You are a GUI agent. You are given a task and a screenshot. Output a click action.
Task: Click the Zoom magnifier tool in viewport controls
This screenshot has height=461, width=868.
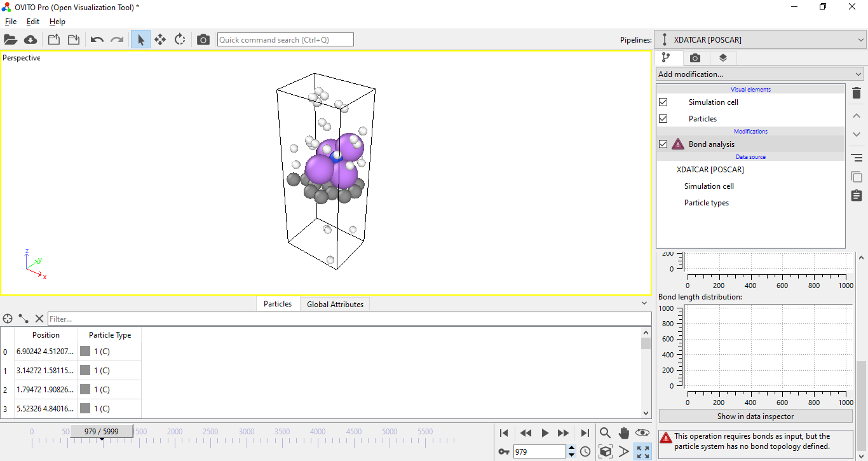pyautogui.click(x=605, y=433)
